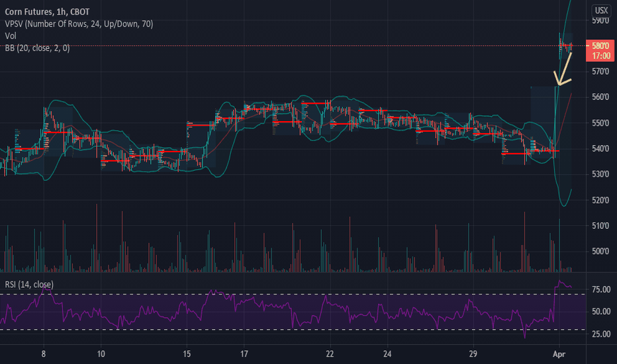Click the 500'0 price axis label

600,251
